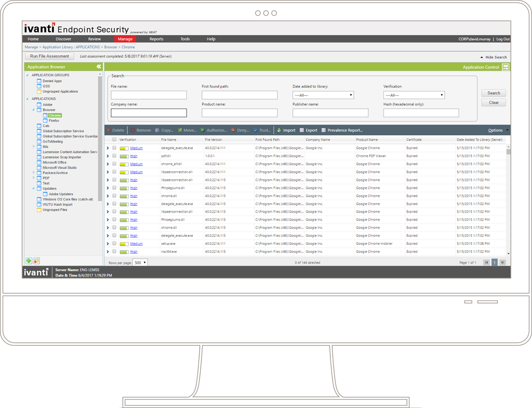Screen dimensions: 532x408
Task: Open the Adobe application folder
Action: tap(45, 105)
